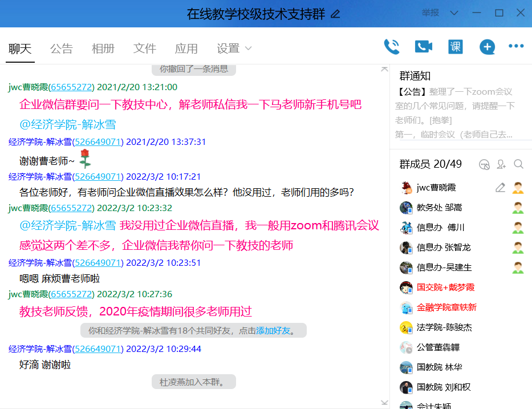The image size is (532, 409).
Task: Open member mute settings icon
Action: [x=484, y=164]
